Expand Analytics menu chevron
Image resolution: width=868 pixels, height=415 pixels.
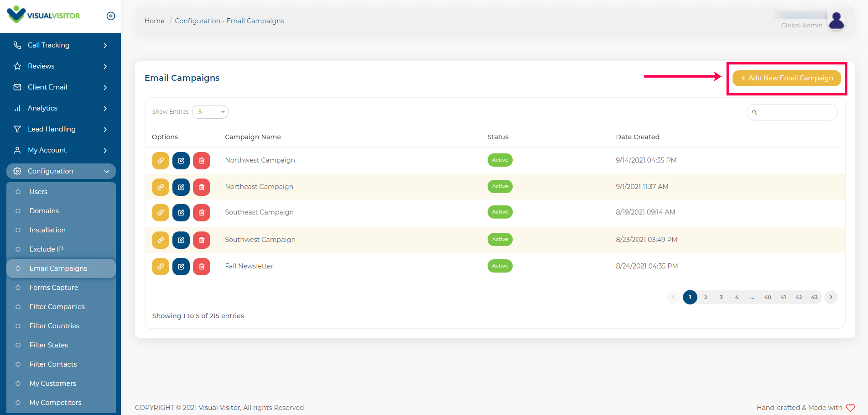(105, 109)
